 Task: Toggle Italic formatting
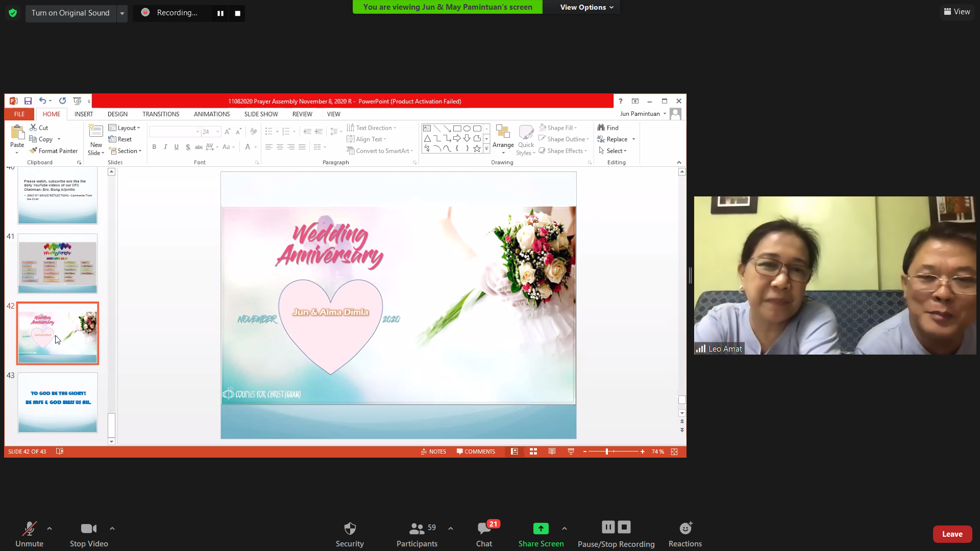(165, 147)
